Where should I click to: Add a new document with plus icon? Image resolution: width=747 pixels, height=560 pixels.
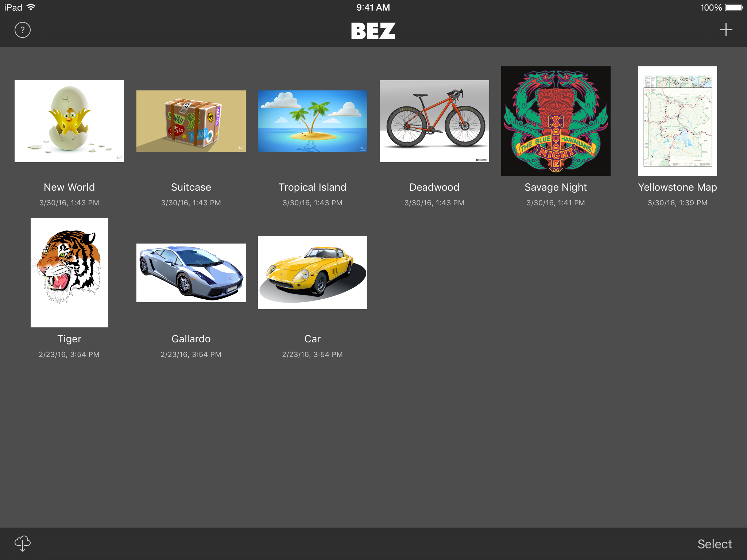point(725,30)
